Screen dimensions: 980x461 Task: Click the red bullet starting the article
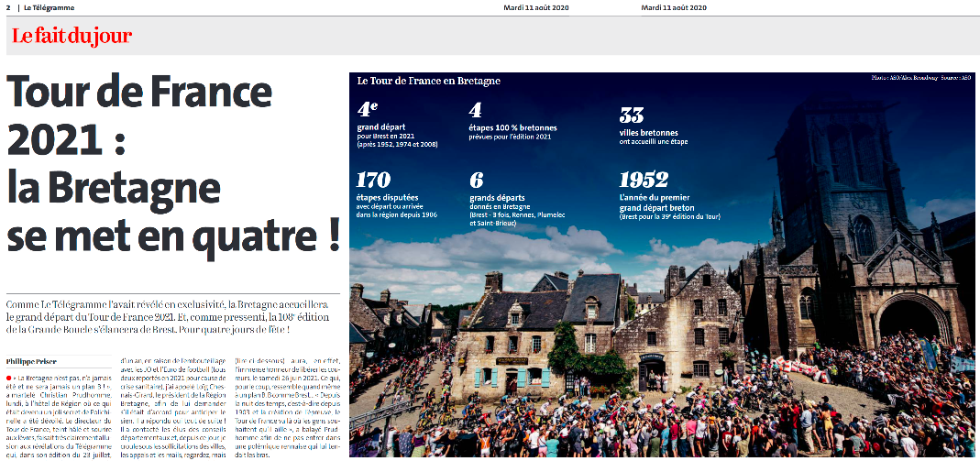(x=9, y=377)
